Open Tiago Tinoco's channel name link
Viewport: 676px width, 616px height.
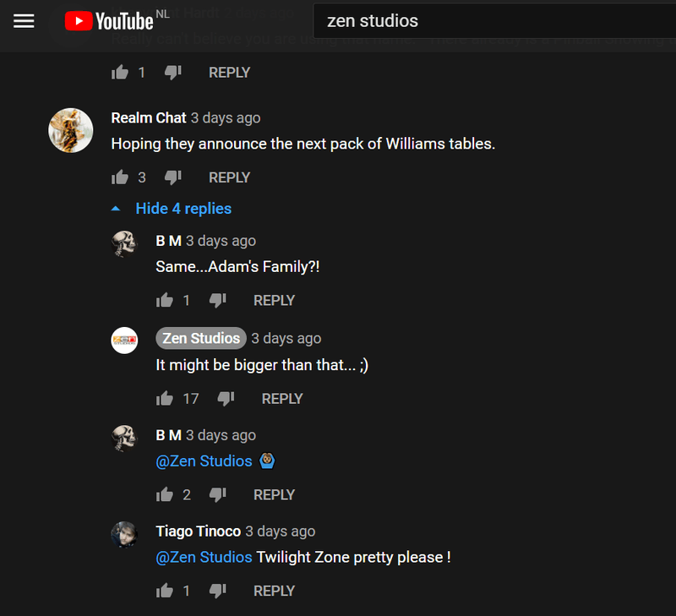coord(198,532)
